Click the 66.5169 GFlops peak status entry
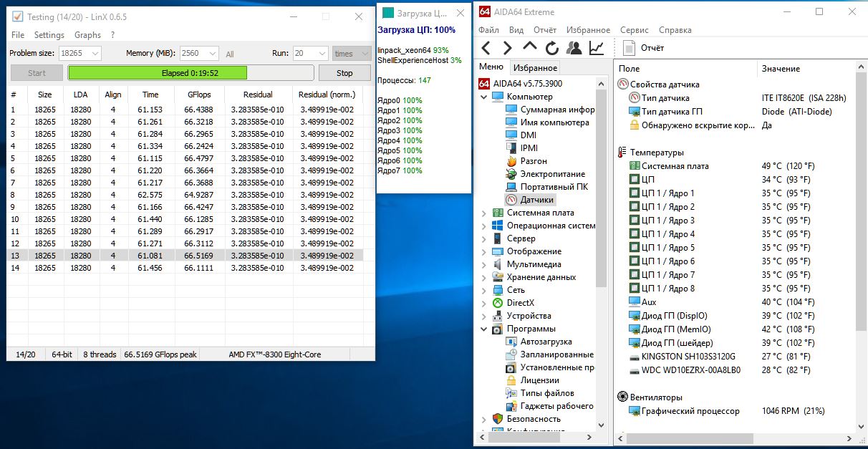868x449 pixels. click(x=160, y=354)
